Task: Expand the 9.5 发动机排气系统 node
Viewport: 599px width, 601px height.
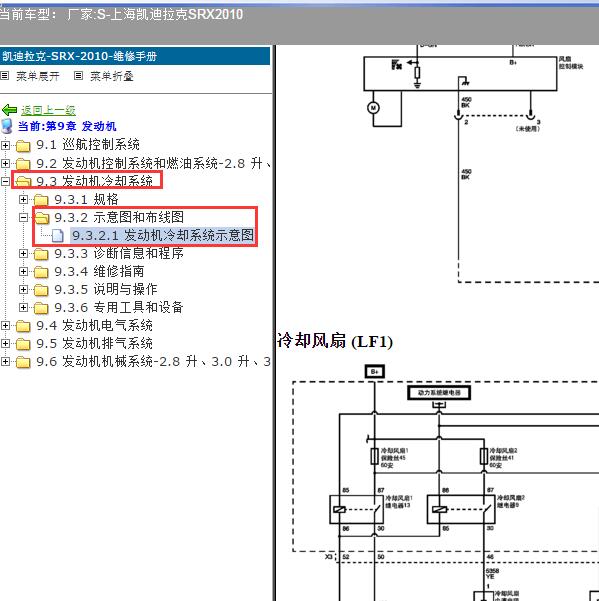Action: (5, 343)
